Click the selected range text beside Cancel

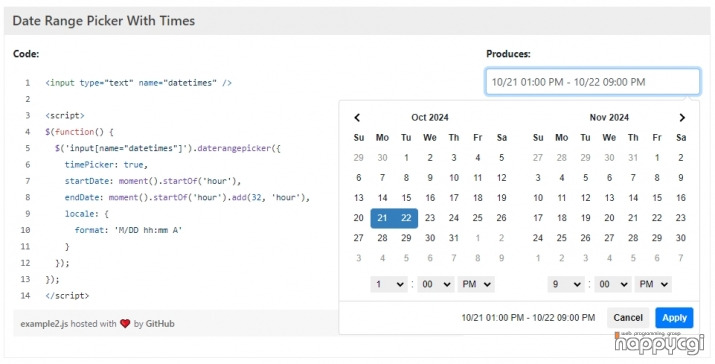[x=528, y=318]
